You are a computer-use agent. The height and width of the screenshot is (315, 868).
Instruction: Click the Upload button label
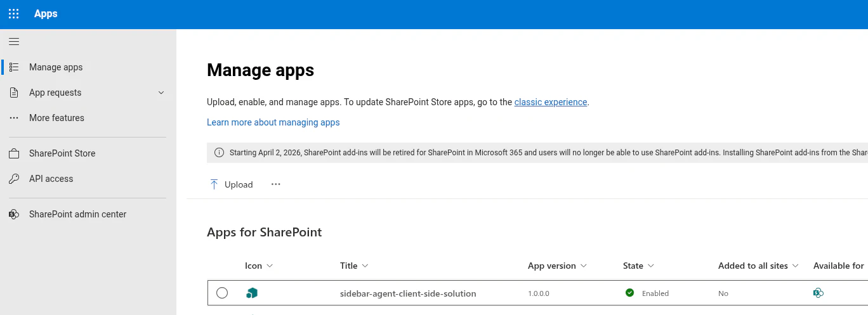pyautogui.click(x=239, y=184)
